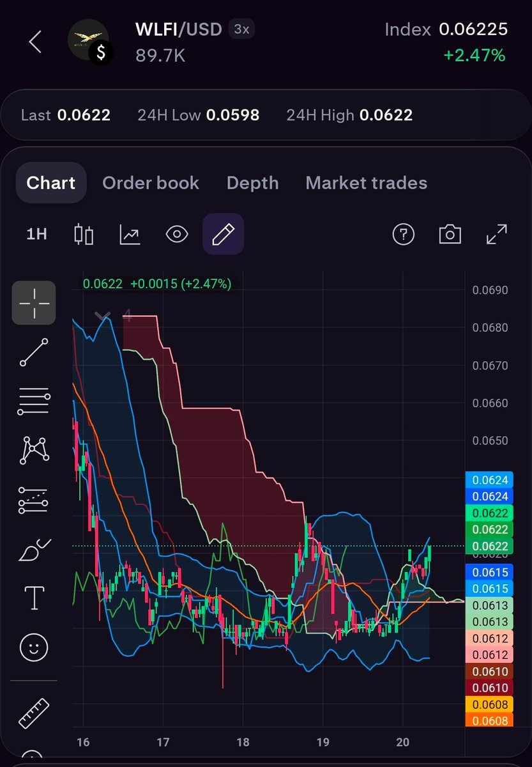Click the date 16 on time axis
Image resolution: width=532 pixels, height=767 pixels.
coord(82,742)
